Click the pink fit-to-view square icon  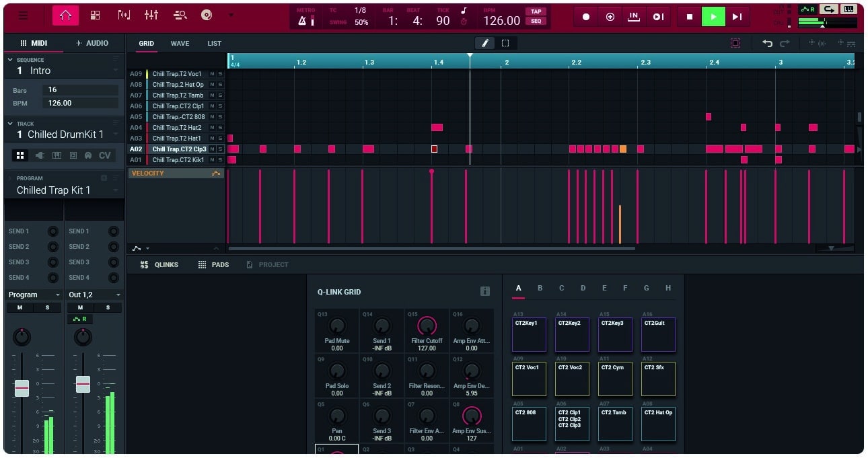[735, 43]
